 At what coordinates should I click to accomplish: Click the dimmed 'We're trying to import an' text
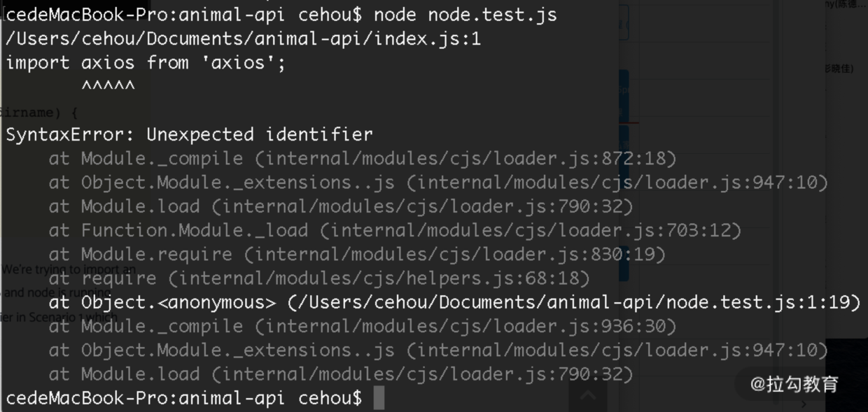69,269
